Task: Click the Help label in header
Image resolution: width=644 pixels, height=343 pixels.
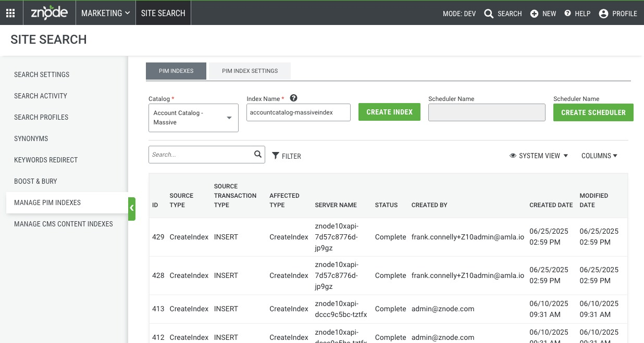Action: tap(583, 14)
